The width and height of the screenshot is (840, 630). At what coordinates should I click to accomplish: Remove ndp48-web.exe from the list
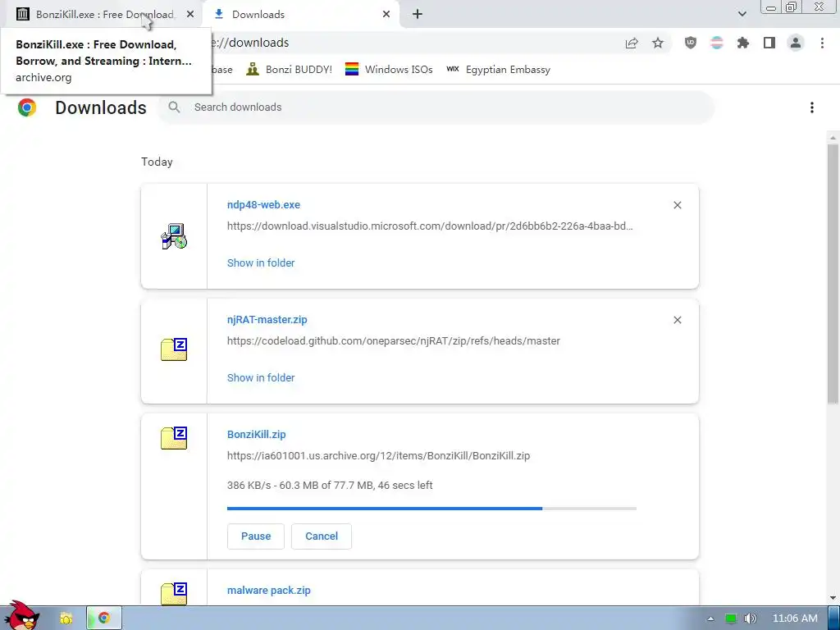(677, 205)
